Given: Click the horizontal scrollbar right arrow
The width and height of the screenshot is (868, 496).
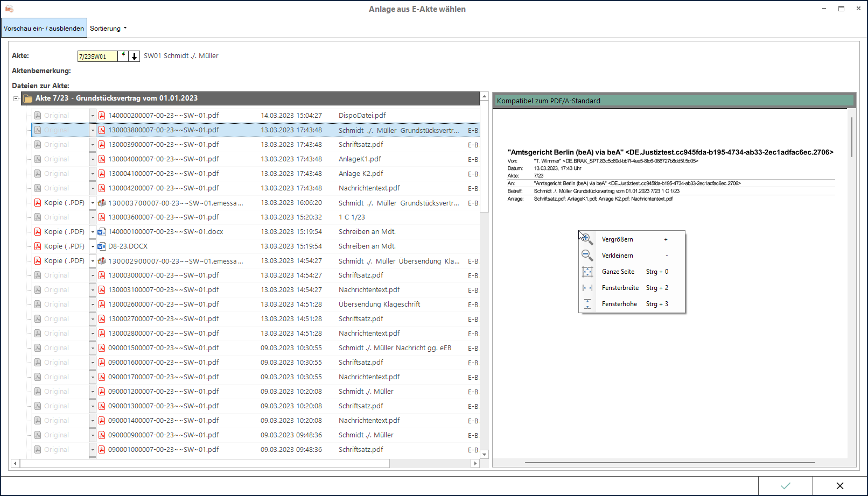Looking at the screenshot, I should click(474, 463).
